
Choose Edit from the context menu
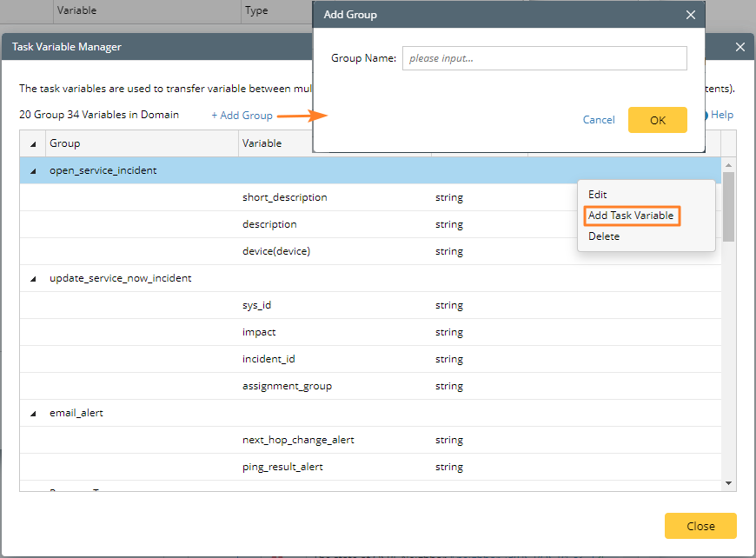click(x=598, y=195)
